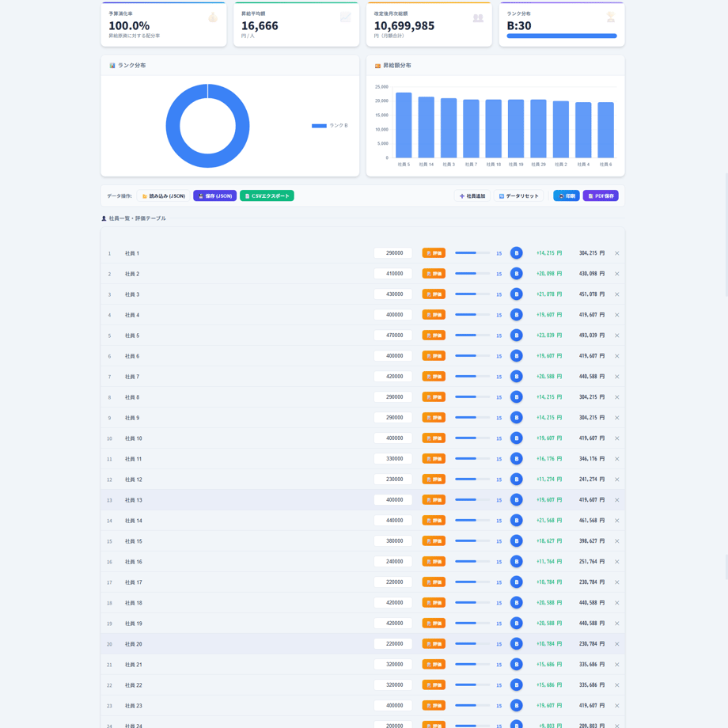Print using the 印刷 button
Image resolution: width=728 pixels, height=728 pixels.
pos(567,196)
